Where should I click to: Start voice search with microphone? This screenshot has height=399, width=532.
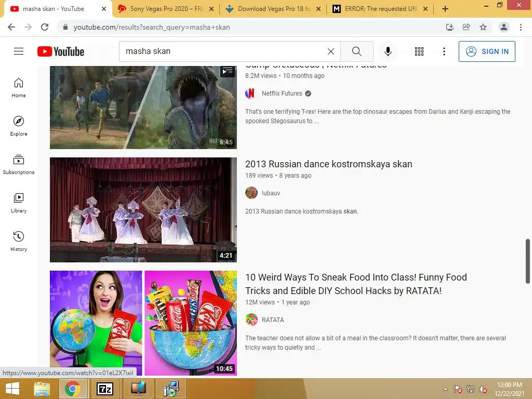pyautogui.click(x=388, y=51)
